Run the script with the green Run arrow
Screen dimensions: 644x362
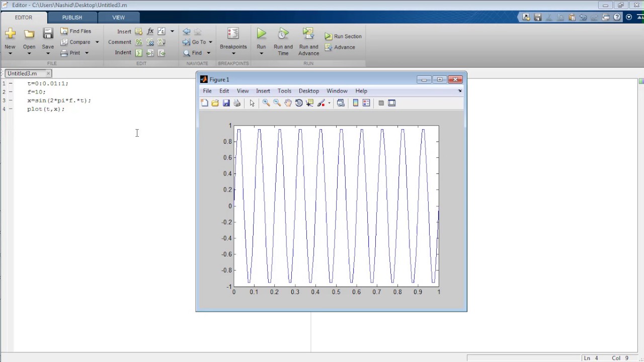tap(261, 34)
